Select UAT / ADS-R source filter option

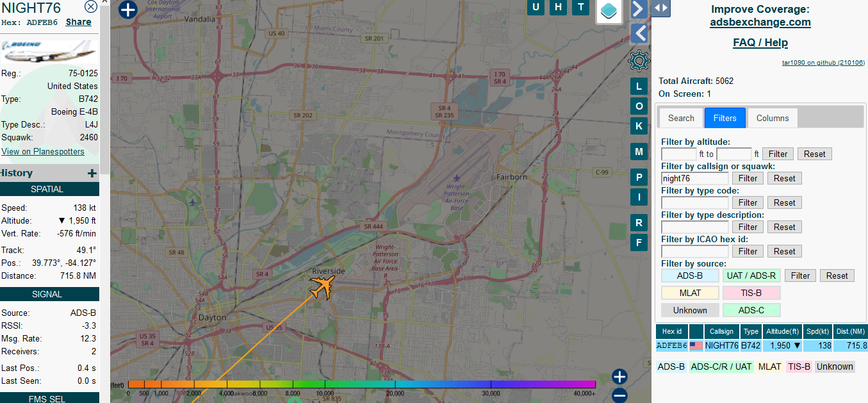751,276
